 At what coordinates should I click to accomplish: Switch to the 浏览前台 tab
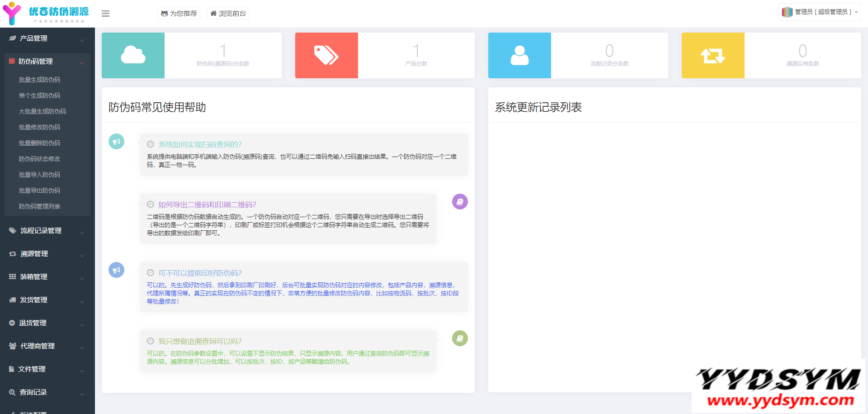tap(228, 14)
